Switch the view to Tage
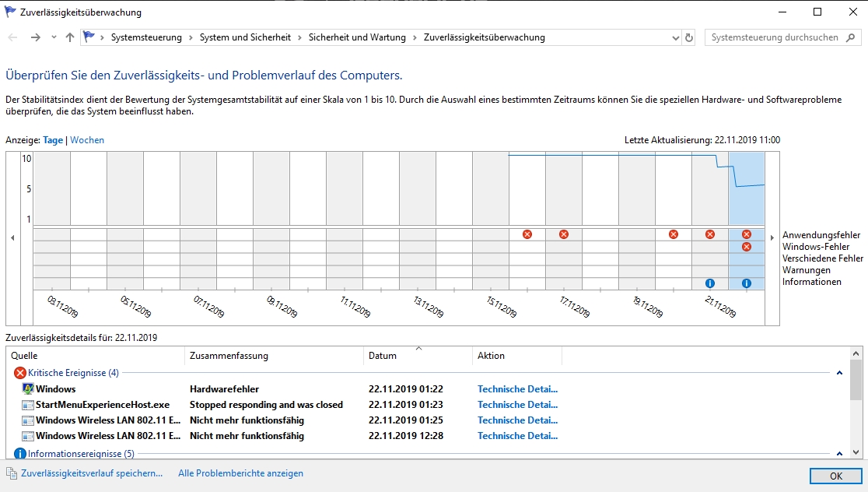The image size is (868, 492). (53, 140)
